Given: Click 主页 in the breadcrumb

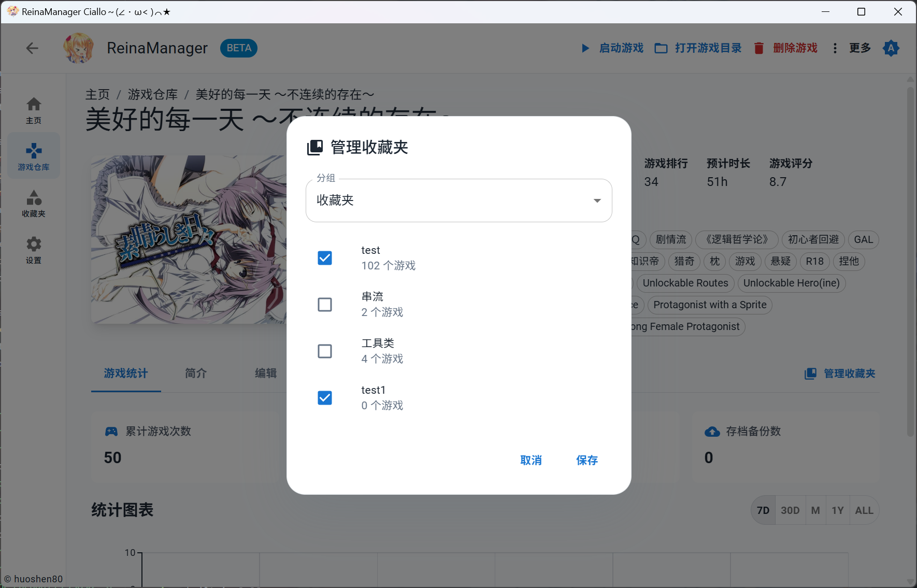Looking at the screenshot, I should pyautogui.click(x=98, y=94).
